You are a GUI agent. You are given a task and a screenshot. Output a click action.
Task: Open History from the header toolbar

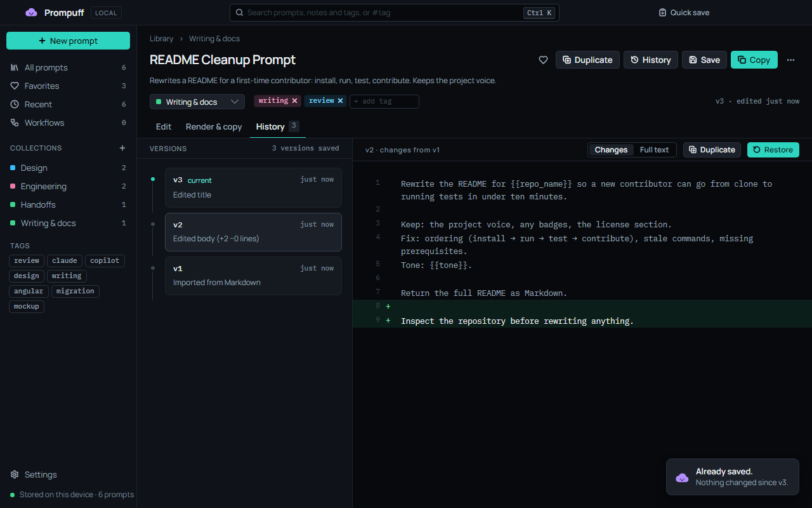[651, 60]
